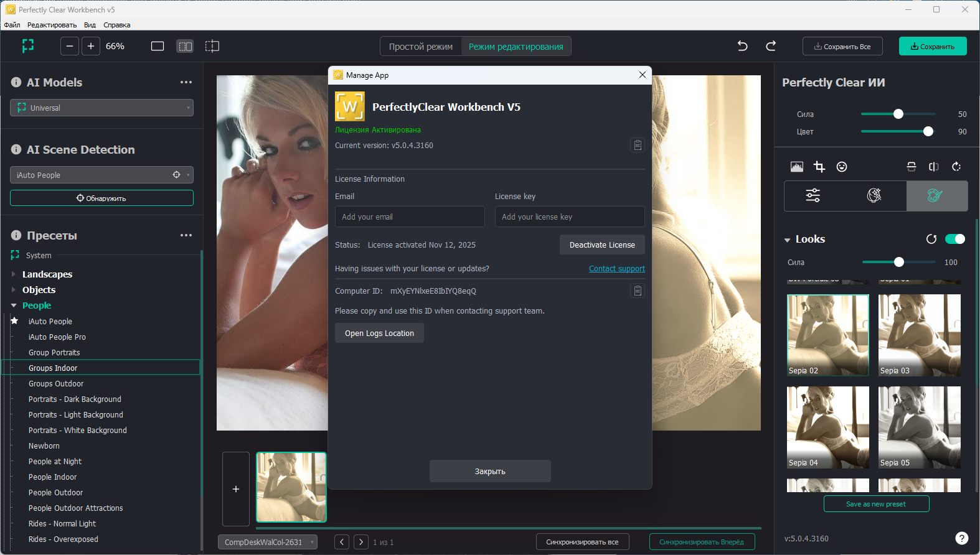The width and height of the screenshot is (980, 555).
Task: Open the Universal AI model dropdown
Action: tap(101, 108)
